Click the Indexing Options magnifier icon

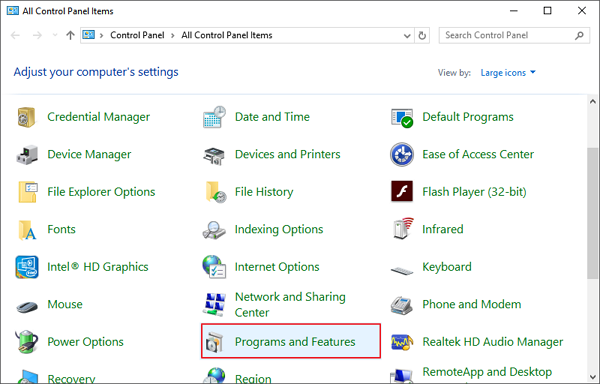pyautogui.click(x=214, y=230)
